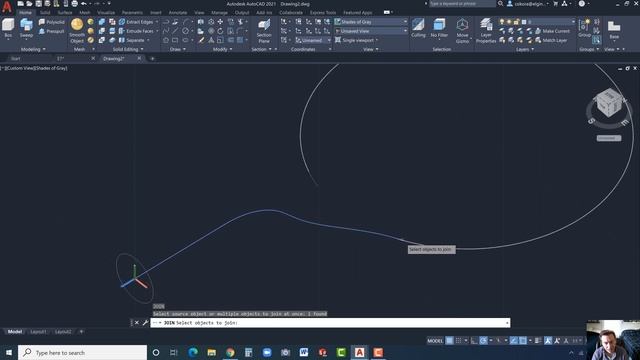Screen dimensions: 640x360
Task: Click the signed-in user account name
Action: pos(531,4)
